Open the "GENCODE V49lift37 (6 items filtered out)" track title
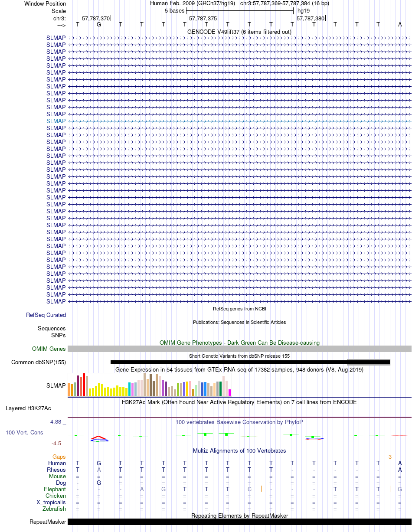Screen dimensions: 412x532 [239, 32]
